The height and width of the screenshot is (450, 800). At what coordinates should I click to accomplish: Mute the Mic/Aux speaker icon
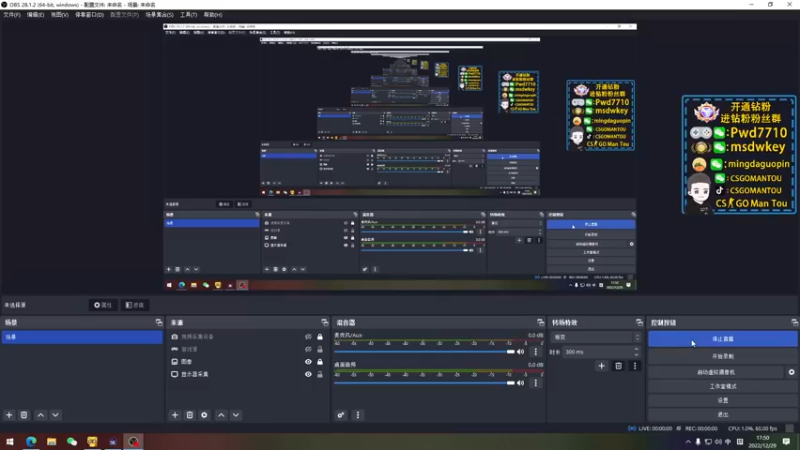coord(520,352)
